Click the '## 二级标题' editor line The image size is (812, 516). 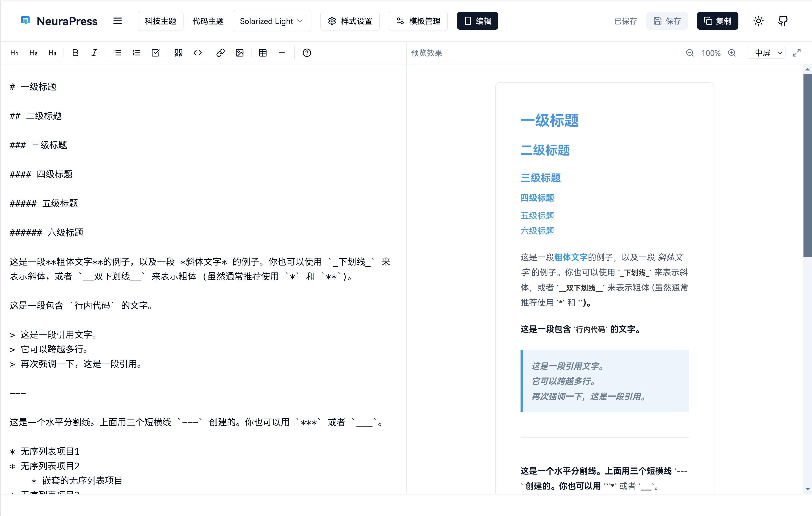tap(36, 116)
